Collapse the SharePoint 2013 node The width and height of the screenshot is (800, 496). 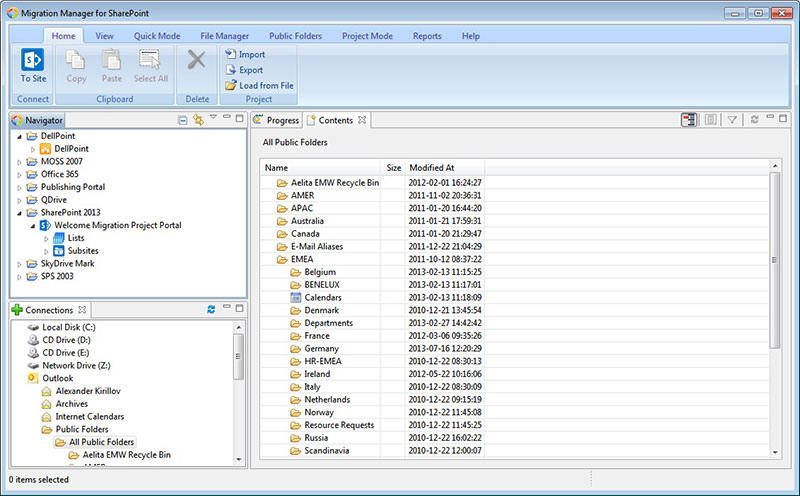pyautogui.click(x=19, y=213)
